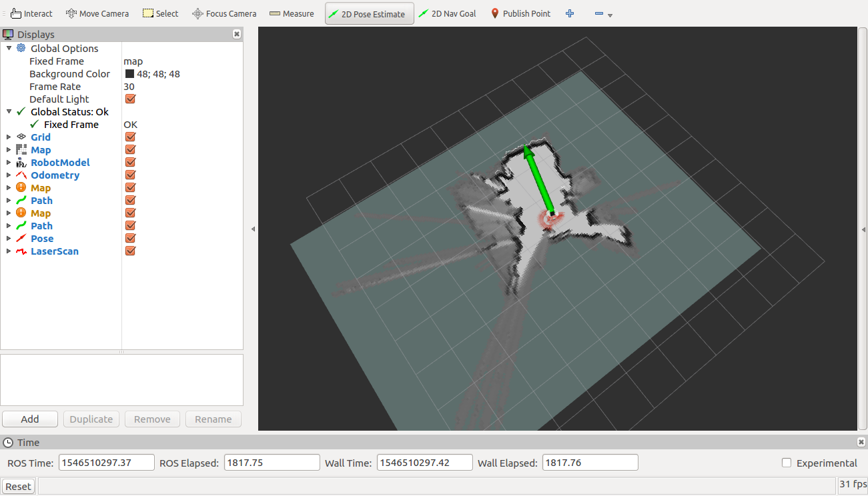The image size is (868, 496).
Task: Select the 2D Nav Goal tool
Action: tap(447, 13)
